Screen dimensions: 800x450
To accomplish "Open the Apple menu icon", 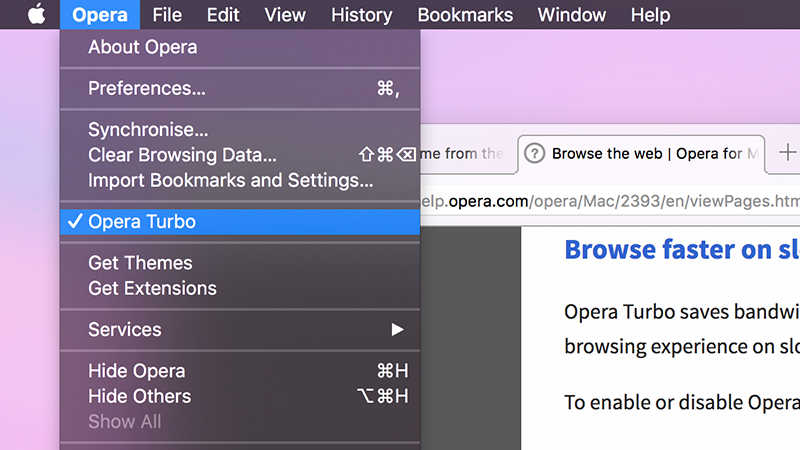I will tap(36, 14).
